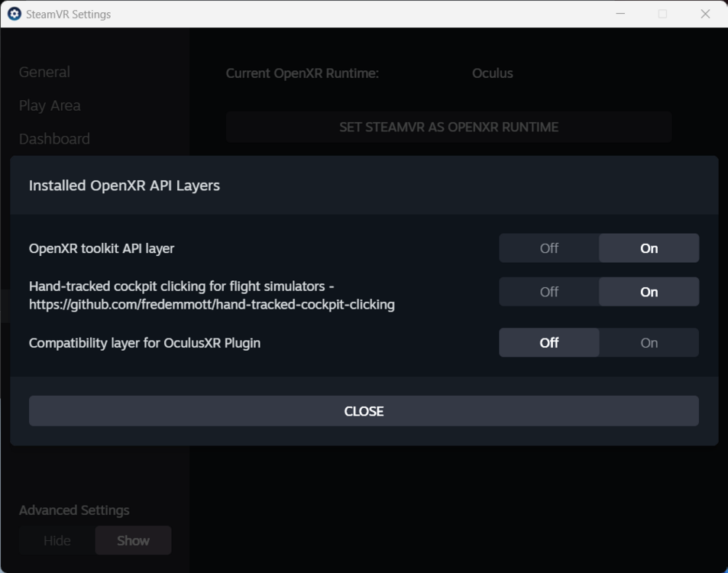This screenshot has width=728, height=573.
Task: Close the Installed OpenXR API Layers dialog
Action: pos(364,411)
